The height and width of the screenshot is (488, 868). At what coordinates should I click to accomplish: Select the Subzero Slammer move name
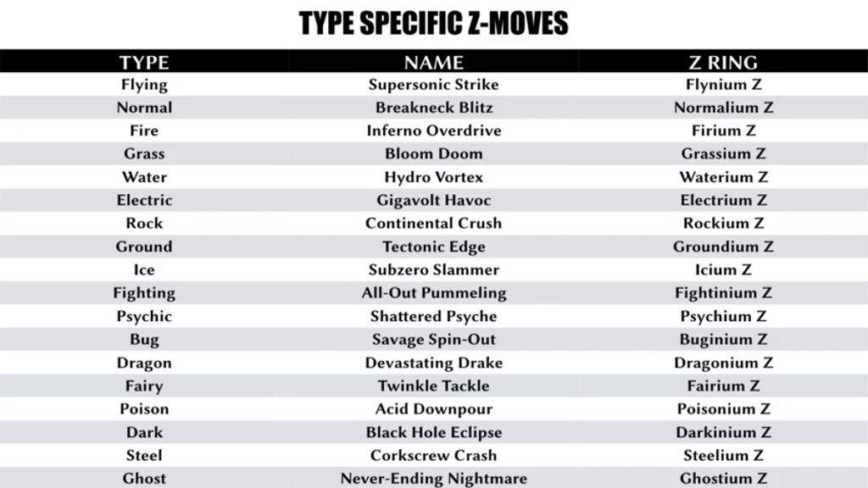pos(433,269)
